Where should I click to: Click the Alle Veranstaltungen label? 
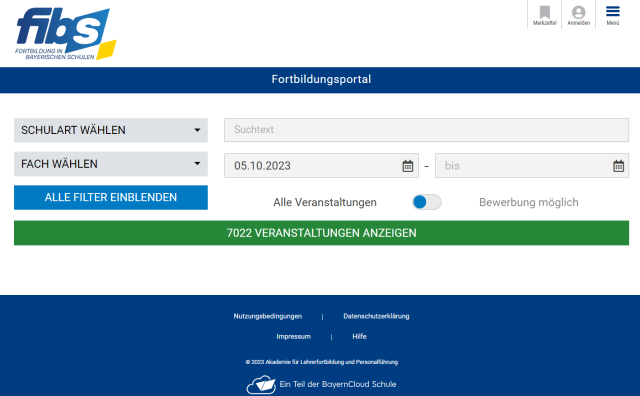(x=325, y=202)
